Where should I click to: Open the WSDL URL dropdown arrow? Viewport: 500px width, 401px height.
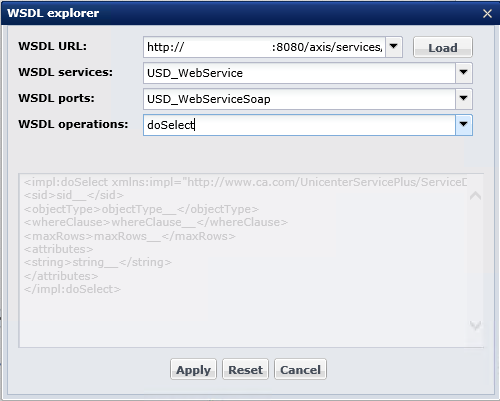pos(394,47)
